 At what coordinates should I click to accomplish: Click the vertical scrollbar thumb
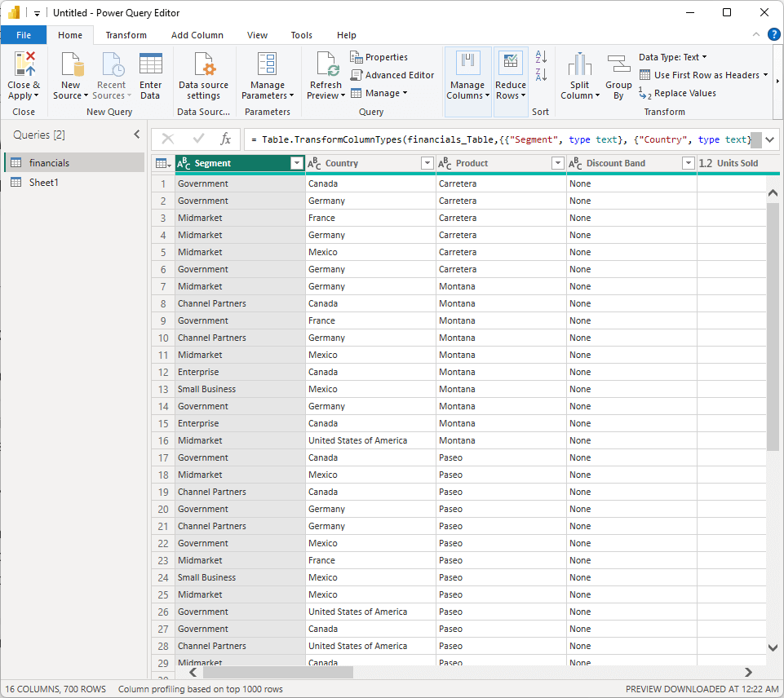(773, 326)
